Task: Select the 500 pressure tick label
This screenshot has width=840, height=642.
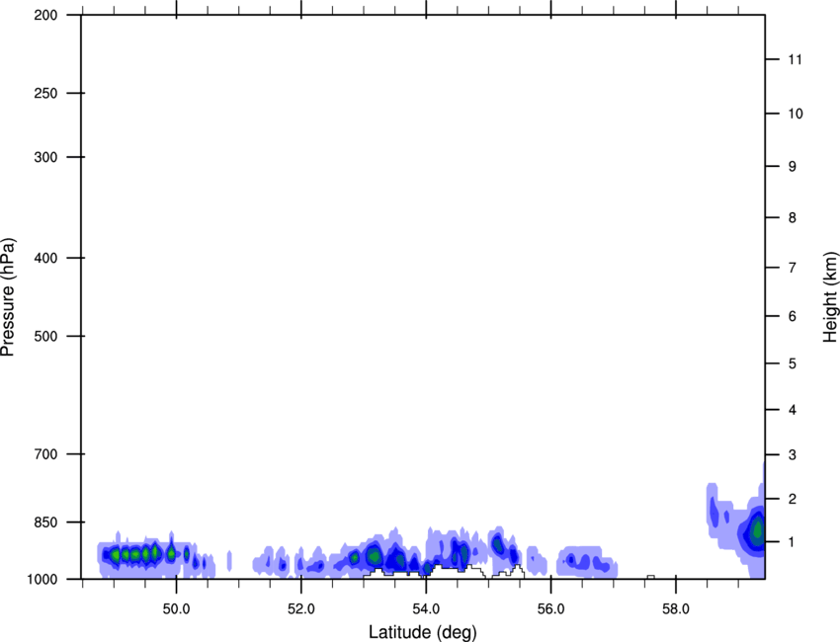Action: 45,336
